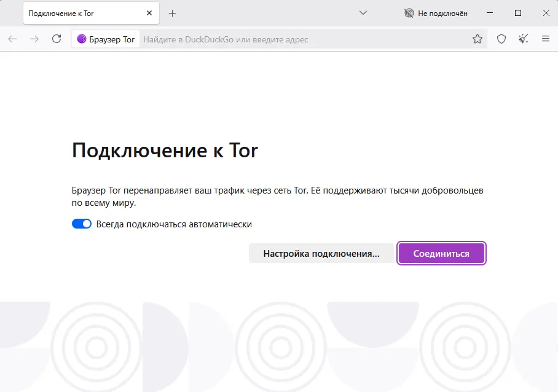This screenshot has height=392, width=558.
Task: Click the back navigation arrow
Action: (12, 38)
